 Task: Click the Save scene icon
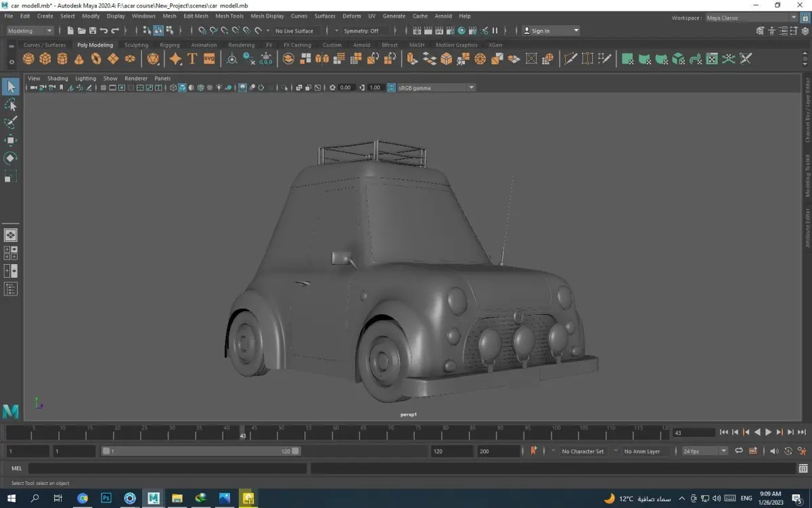click(x=93, y=30)
